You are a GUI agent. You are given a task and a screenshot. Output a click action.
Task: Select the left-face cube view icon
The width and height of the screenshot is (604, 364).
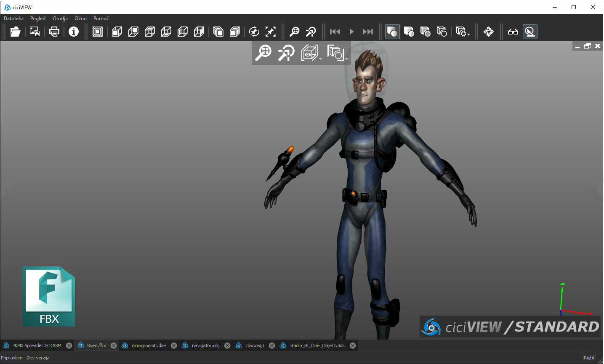tap(183, 32)
